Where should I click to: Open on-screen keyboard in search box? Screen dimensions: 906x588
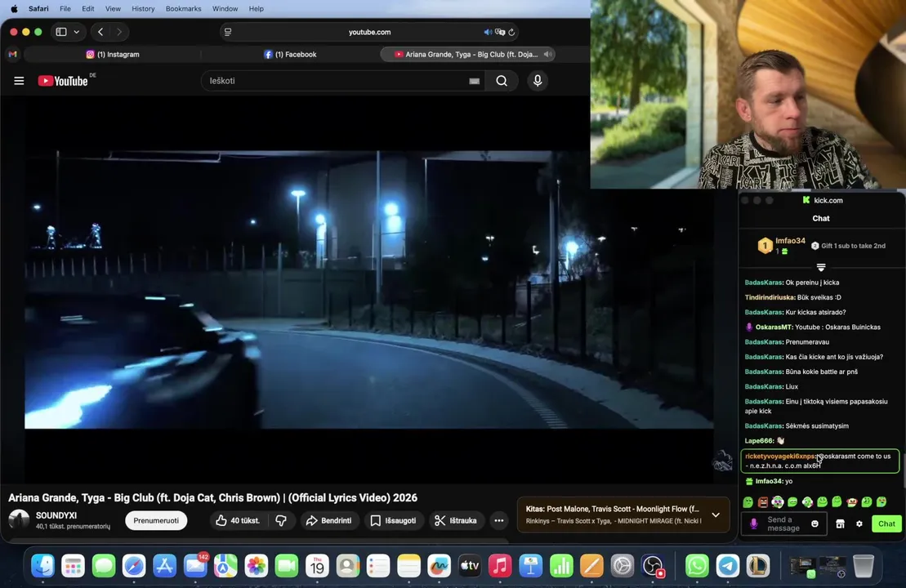tap(475, 82)
